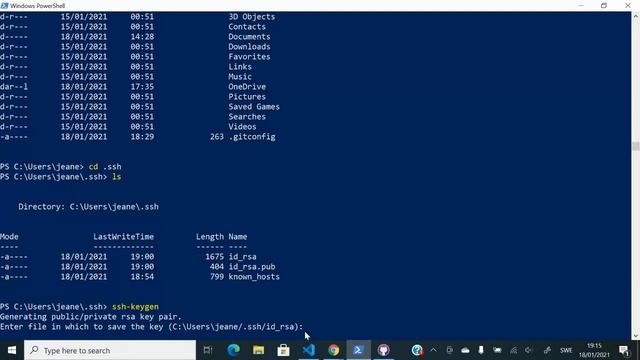Click the 'dar--l' mode value

pos(14,87)
